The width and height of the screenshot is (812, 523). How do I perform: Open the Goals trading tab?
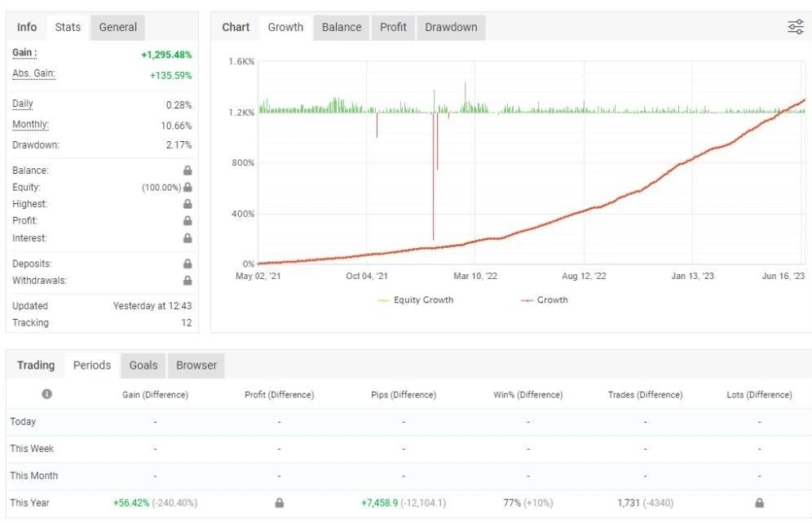tap(143, 366)
